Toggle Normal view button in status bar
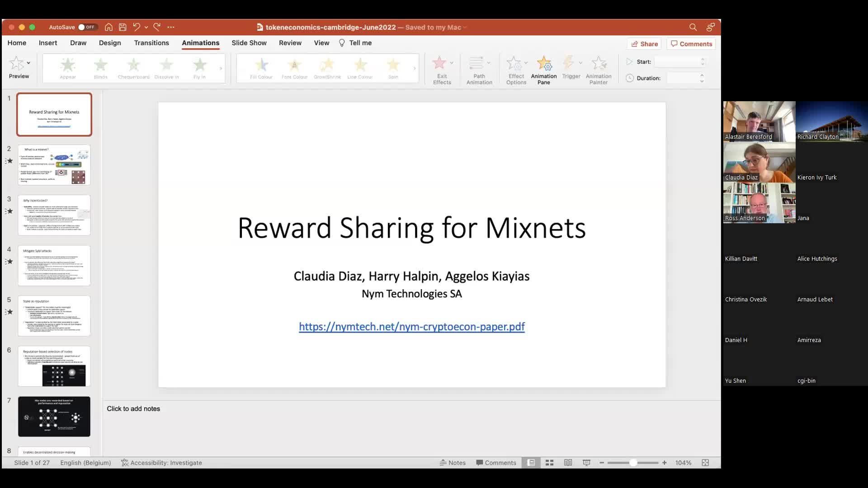The height and width of the screenshot is (488, 868). [x=531, y=463]
